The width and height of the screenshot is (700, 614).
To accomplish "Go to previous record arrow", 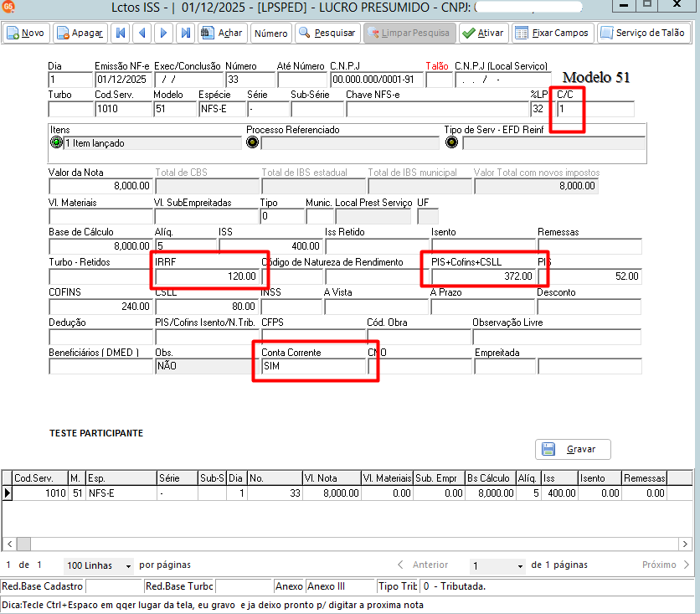I will pyautogui.click(x=142, y=33).
